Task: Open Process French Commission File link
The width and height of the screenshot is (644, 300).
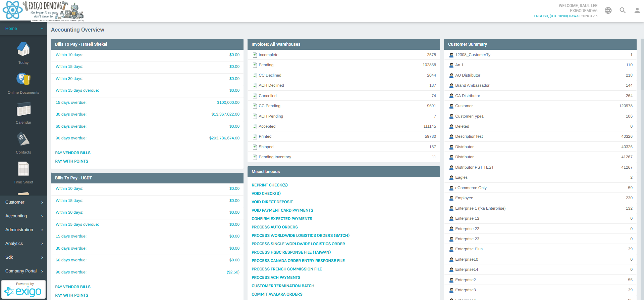Action: click(x=287, y=269)
